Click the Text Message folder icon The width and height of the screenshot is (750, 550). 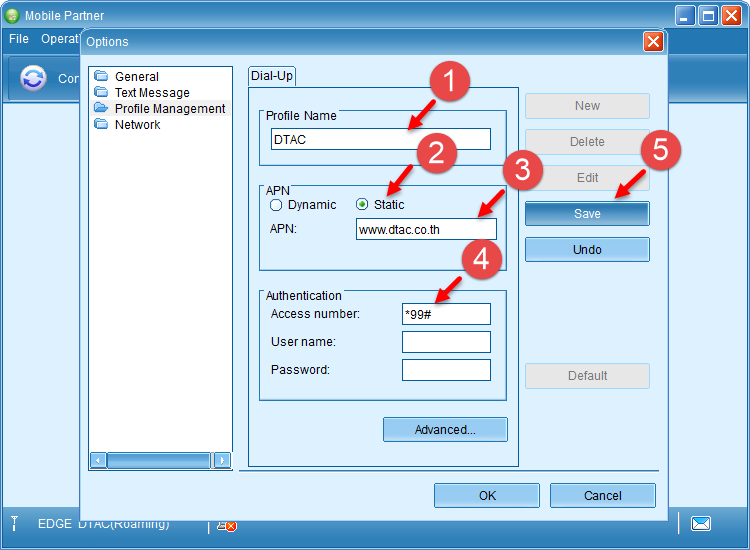[x=101, y=92]
